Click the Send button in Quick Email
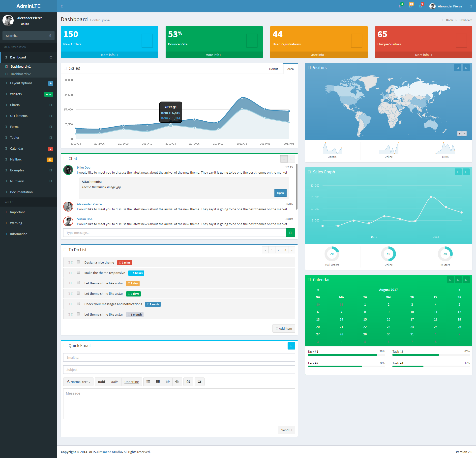 point(287,430)
